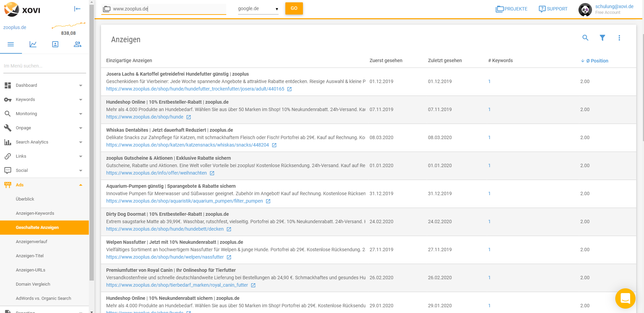Expand the Monitoring menu arrow
The height and width of the screenshot is (313, 644).
point(81,114)
